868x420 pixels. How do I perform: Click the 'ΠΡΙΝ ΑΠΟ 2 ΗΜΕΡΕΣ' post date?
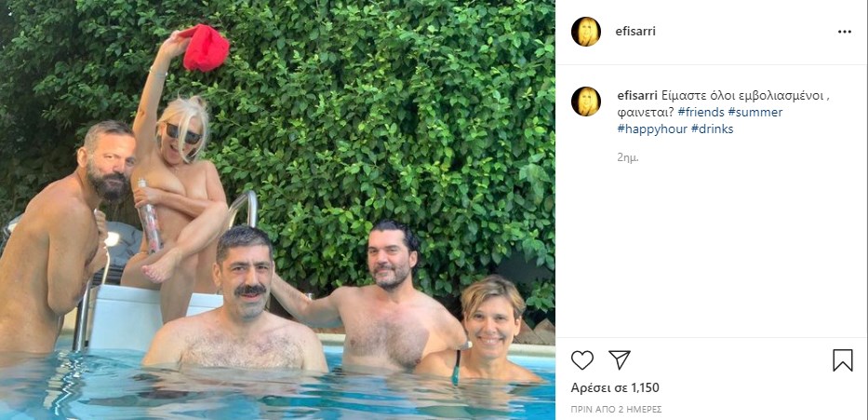click(x=616, y=410)
